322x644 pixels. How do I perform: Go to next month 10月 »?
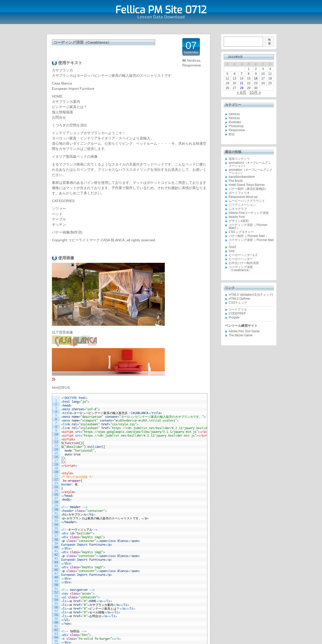255,93
